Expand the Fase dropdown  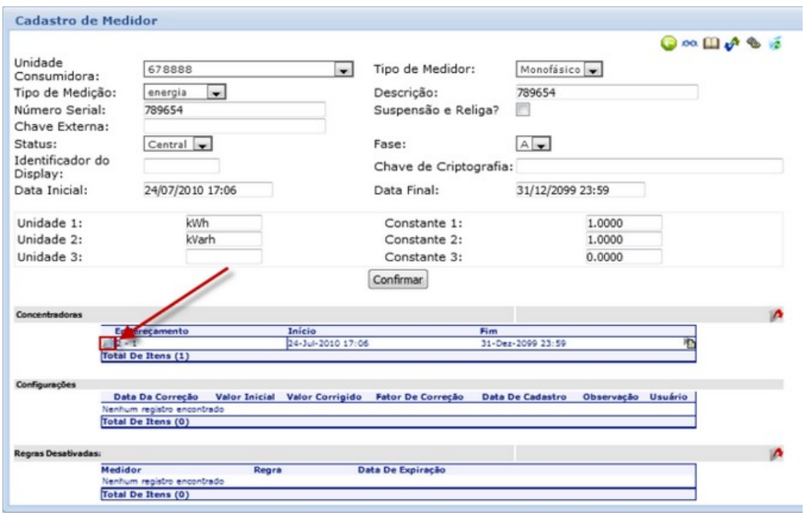click(540, 144)
